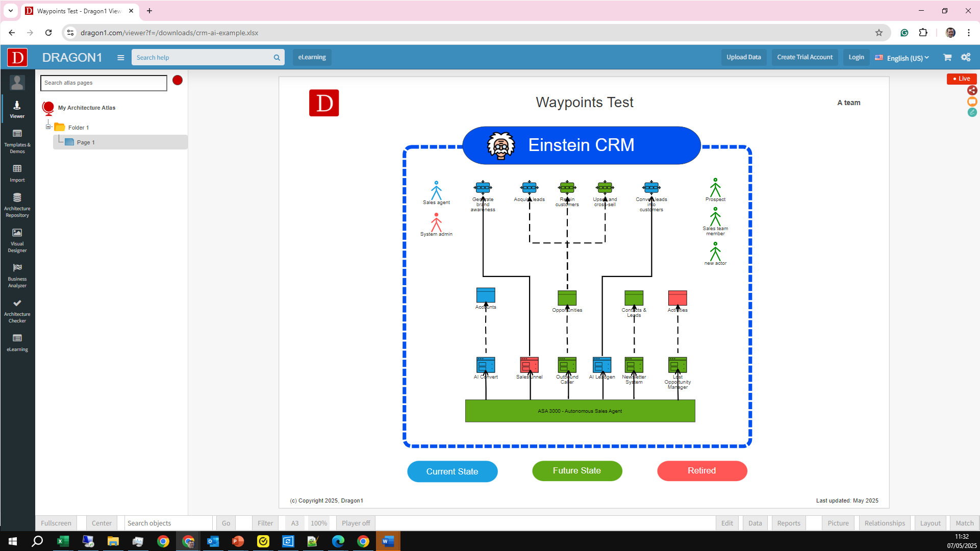Toggle the hamburger menu icon
The image size is (980, 551).
pos(121,58)
